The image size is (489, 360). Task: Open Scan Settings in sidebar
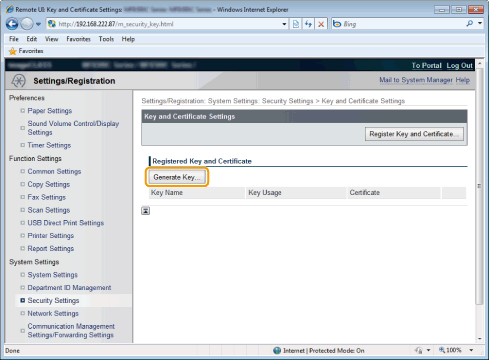click(x=49, y=210)
